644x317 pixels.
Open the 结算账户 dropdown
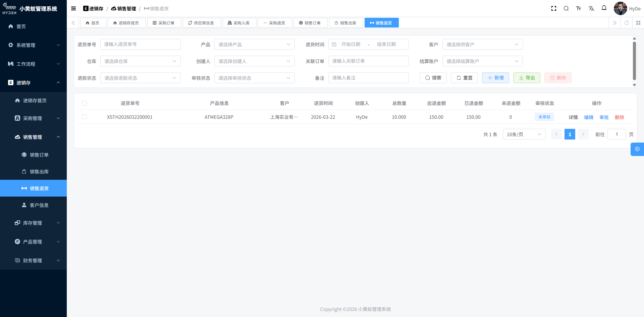(482, 61)
